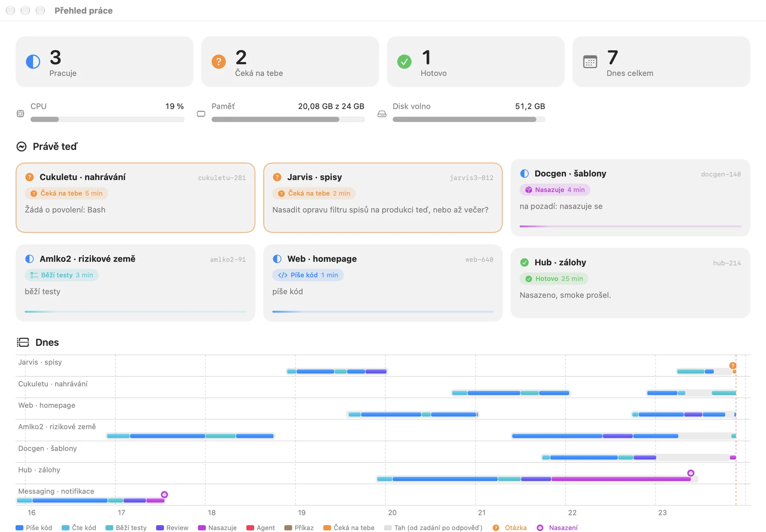766x532 pixels.
Task: Click the Píše kód legend color swatch
Action: (x=19, y=528)
